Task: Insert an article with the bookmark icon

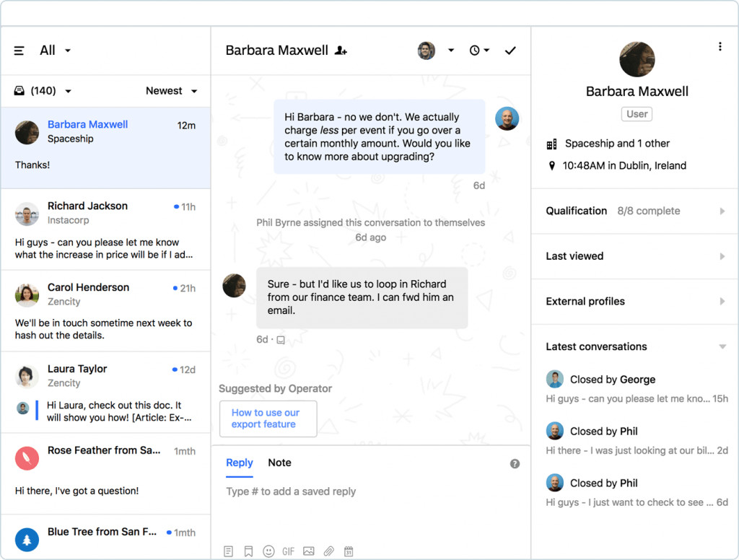Action: [x=248, y=551]
